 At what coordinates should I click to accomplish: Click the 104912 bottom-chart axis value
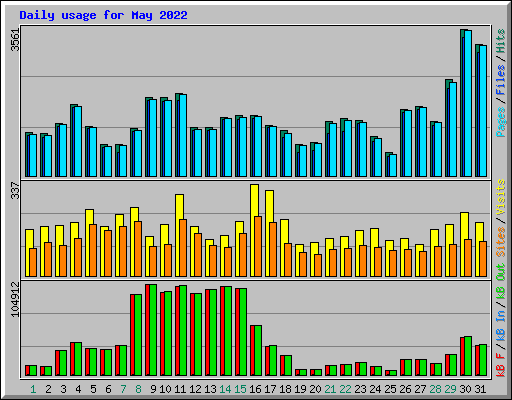[15, 299]
